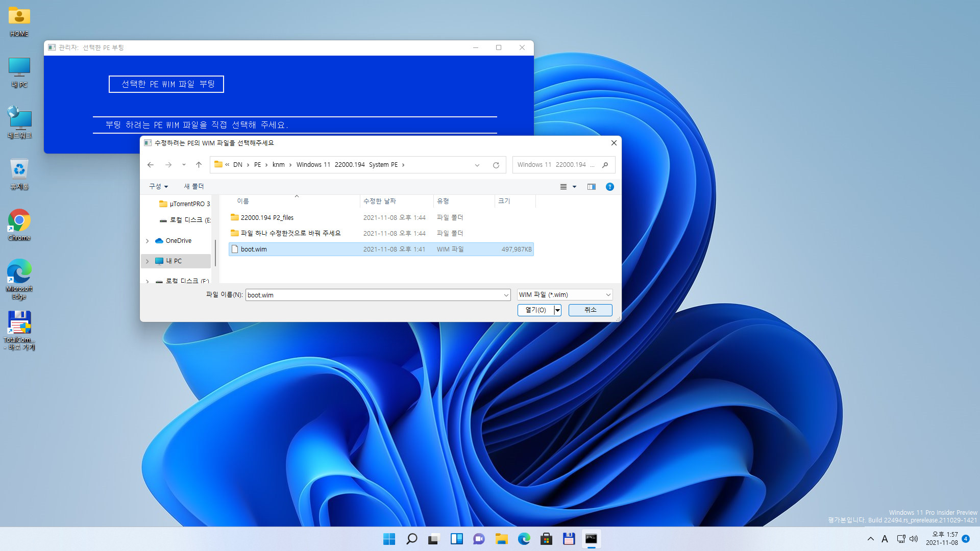This screenshot has width=980, height=551.
Task: Click the knm breadcrumb segment
Action: point(279,165)
